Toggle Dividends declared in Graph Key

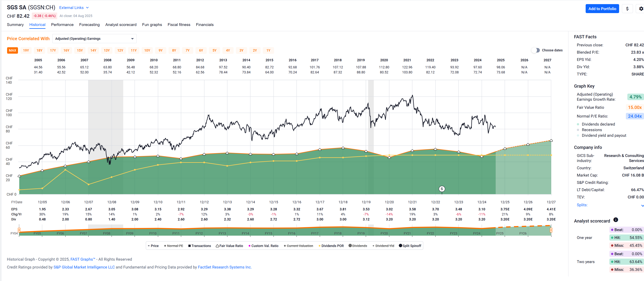point(596,124)
